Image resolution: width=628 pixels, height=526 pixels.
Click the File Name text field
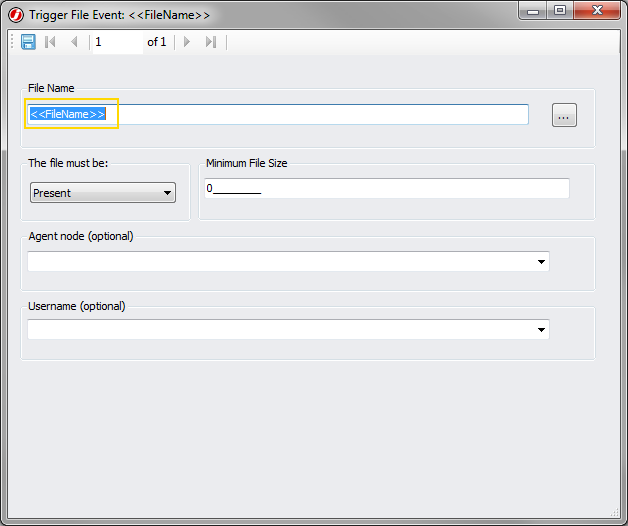278,115
